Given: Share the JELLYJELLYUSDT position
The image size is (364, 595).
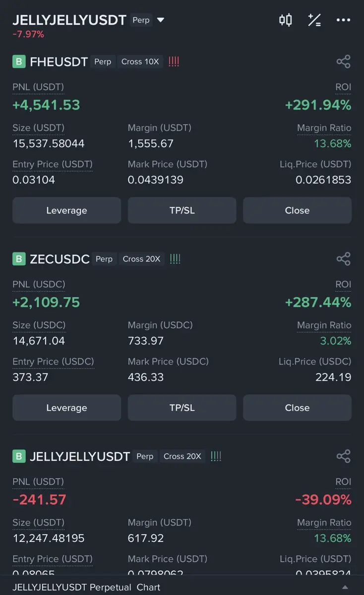Looking at the screenshot, I should [343, 456].
